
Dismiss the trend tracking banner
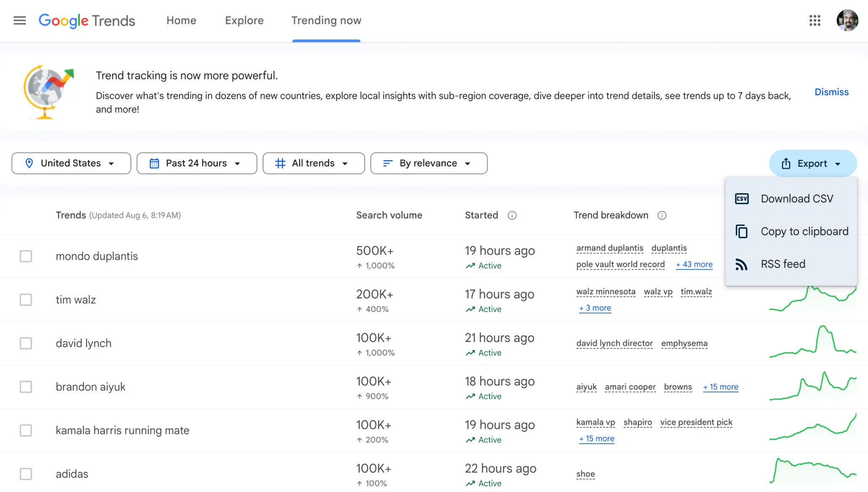(x=832, y=92)
